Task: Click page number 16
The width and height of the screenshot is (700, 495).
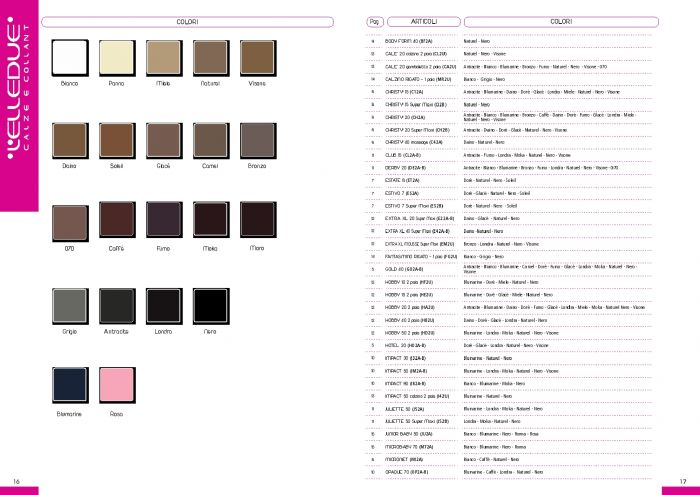Action: click(16, 482)
